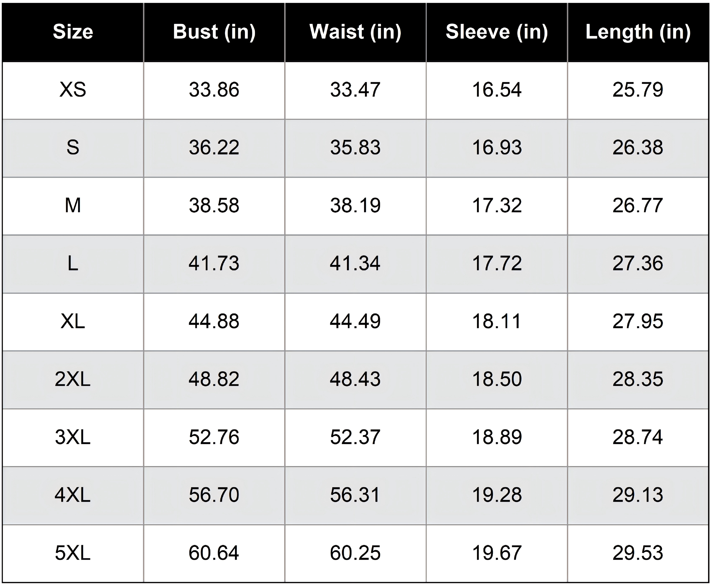Click the S size cell
The height and width of the screenshot is (588, 713).
coord(73,148)
